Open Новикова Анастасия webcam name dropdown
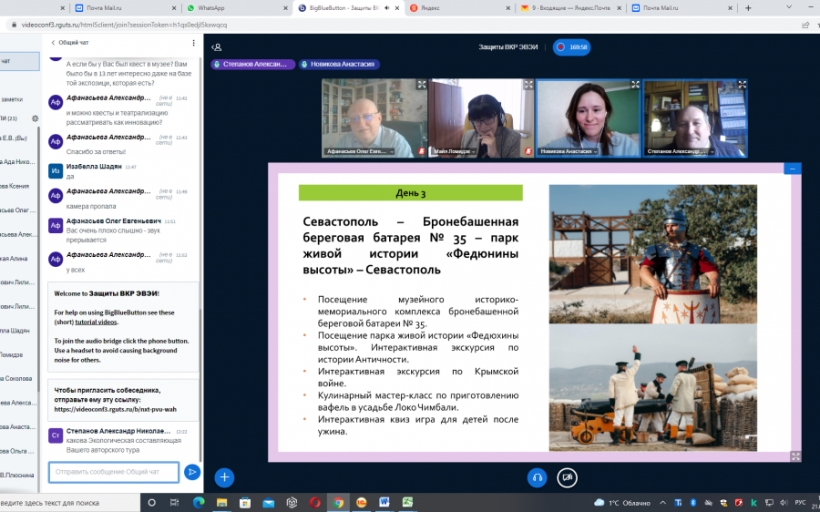Viewport: 820px width, 512px height. [x=568, y=151]
